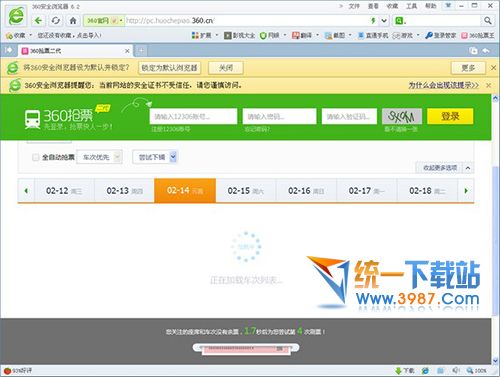Select the 02-15 date tab

246,191
